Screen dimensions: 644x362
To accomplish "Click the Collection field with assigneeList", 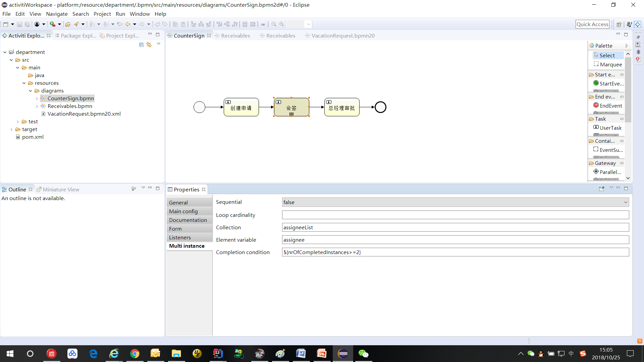I will (x=455, y=227).
